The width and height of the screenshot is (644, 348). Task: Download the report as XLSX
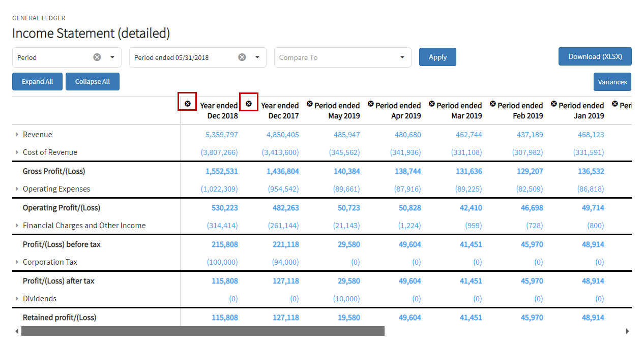pyautogui.click(x=595, y=56)
